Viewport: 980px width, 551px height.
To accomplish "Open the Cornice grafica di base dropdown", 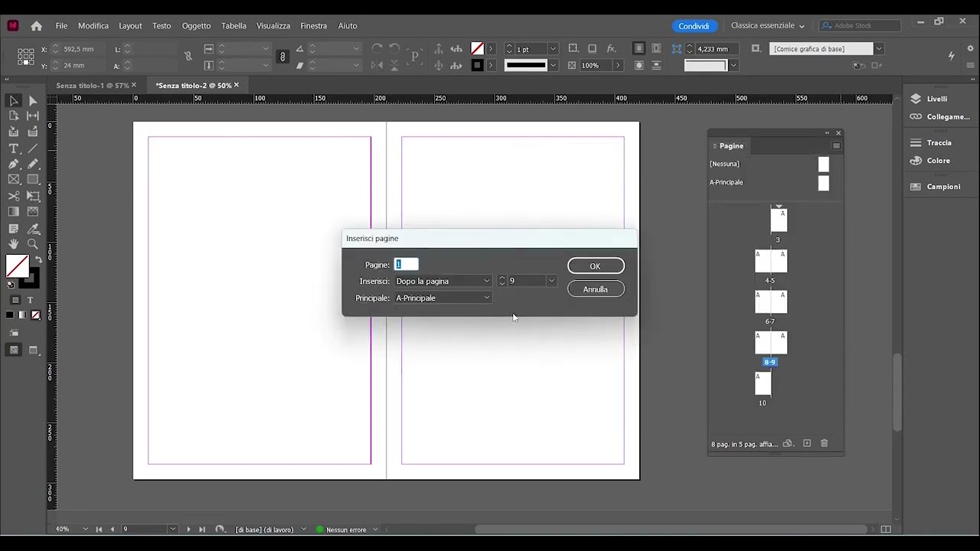I will click(x=879, y=49).
